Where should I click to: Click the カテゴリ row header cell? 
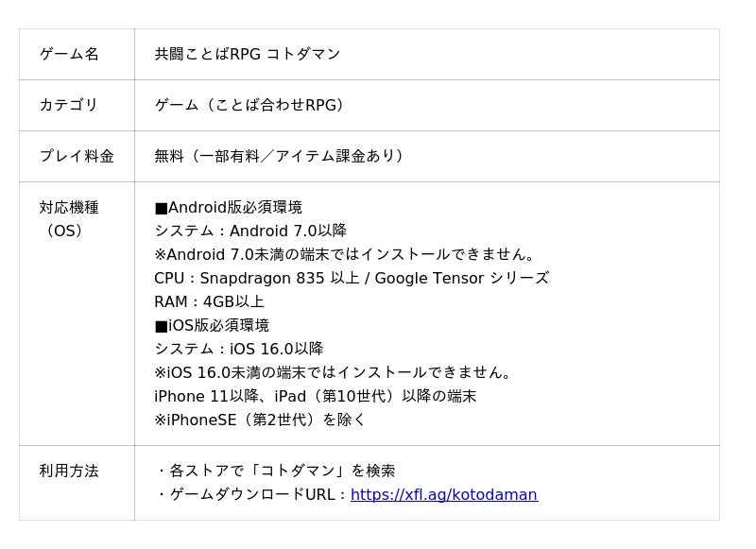77,105
